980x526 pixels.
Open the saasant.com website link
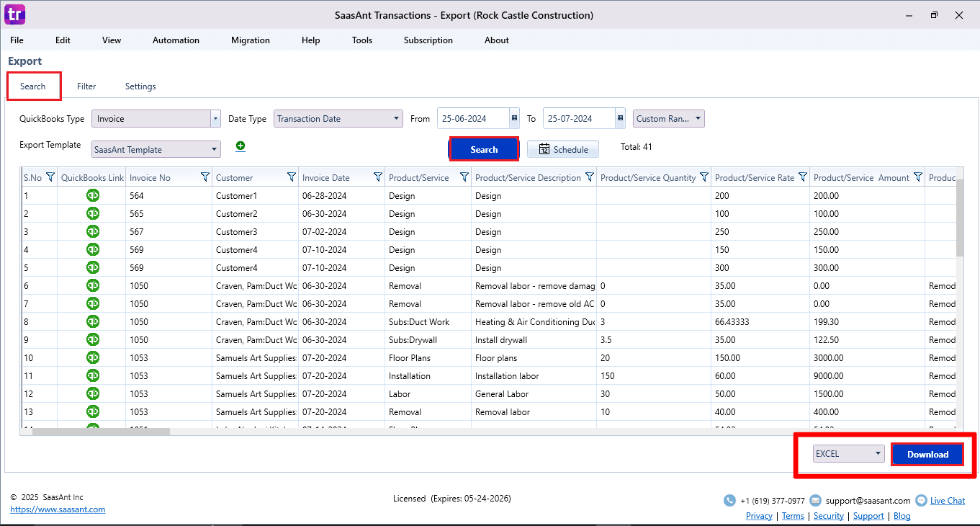57,509
